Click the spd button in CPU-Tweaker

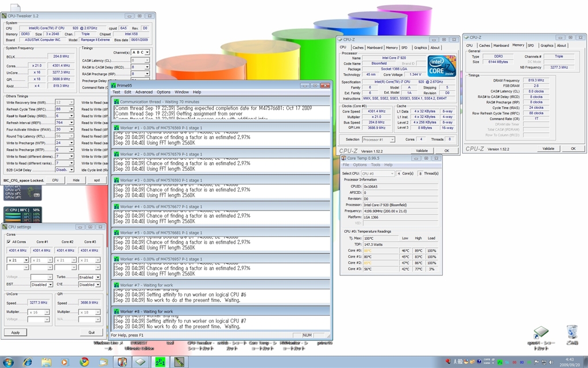[96, 180]
